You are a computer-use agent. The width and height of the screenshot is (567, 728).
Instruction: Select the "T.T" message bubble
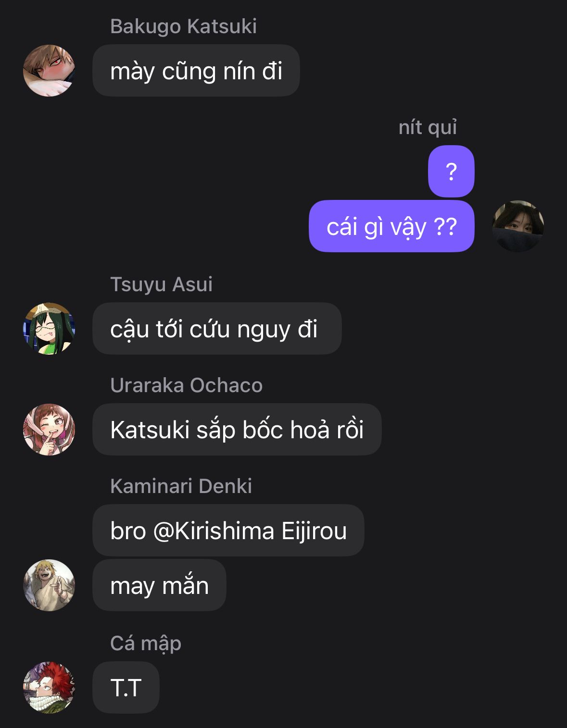pyautogui.click(x=126, y=688)
